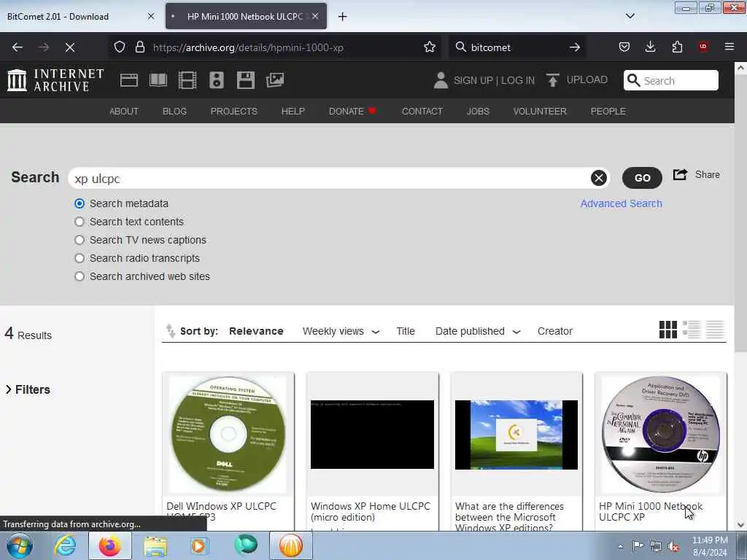Open ABOUT in navigation menu
The height and width of the screenshot is (560, 747).
coord(124,111)
